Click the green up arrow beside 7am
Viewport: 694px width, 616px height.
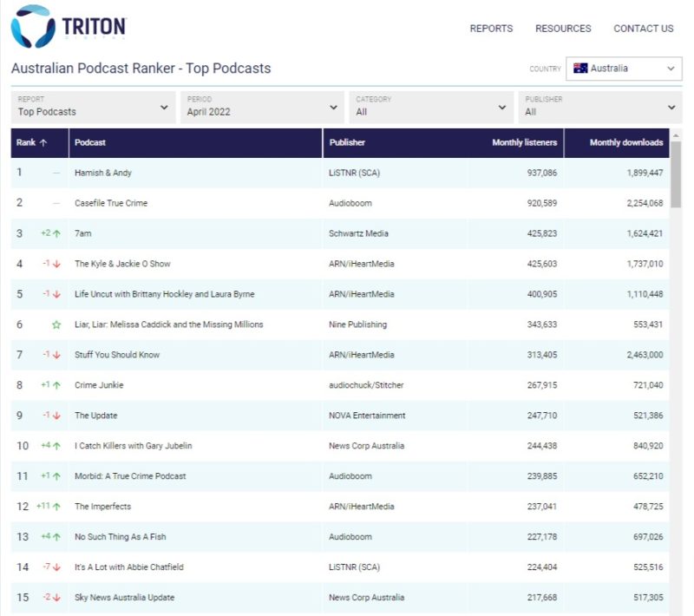click(x=56, y=233)
